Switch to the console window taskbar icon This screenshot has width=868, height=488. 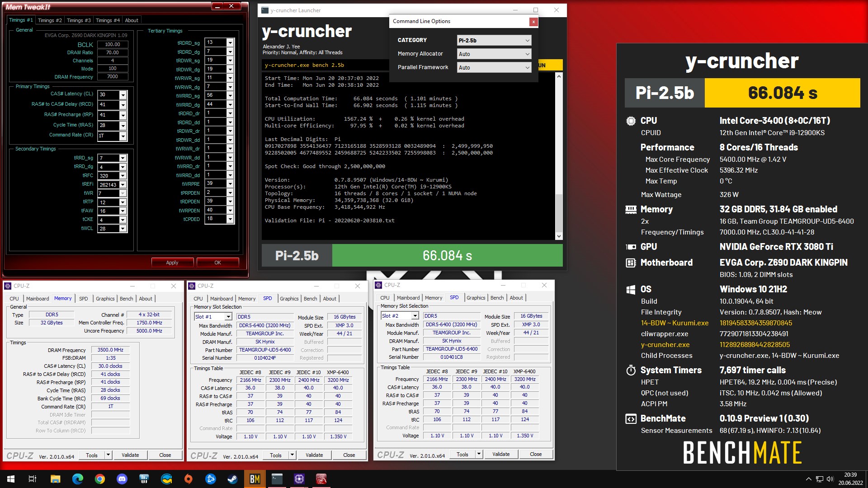tap(277, 479)
